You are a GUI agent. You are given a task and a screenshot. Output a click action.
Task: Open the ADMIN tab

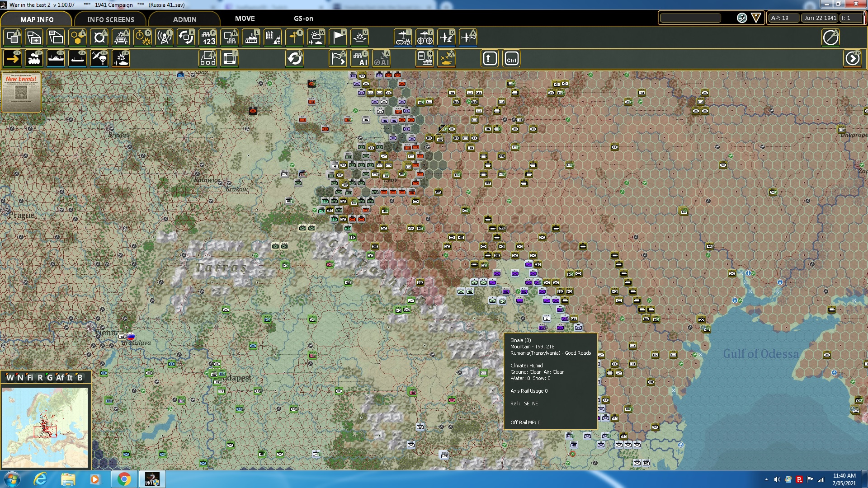[x=184, y=19]
